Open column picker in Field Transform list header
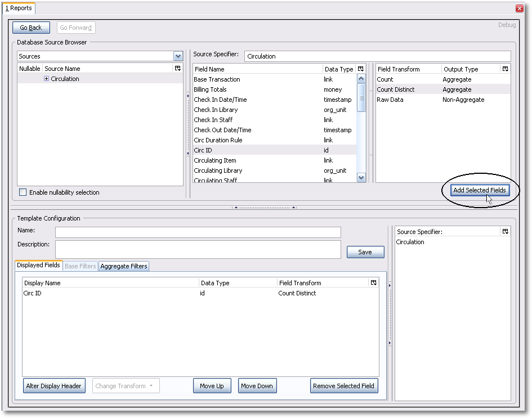 tap(505, 69)
